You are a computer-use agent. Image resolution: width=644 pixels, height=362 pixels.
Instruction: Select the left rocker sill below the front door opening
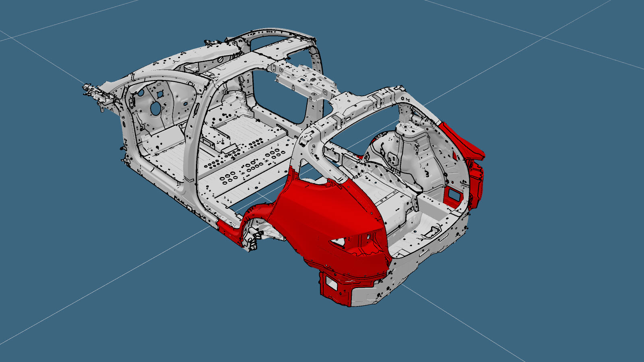[161, 181]
